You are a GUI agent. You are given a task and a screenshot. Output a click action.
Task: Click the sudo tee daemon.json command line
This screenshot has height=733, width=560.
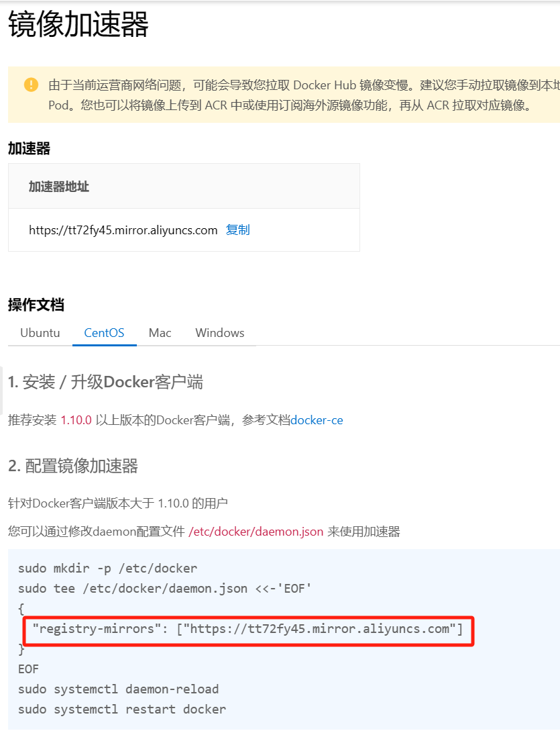tap(165, 589)
